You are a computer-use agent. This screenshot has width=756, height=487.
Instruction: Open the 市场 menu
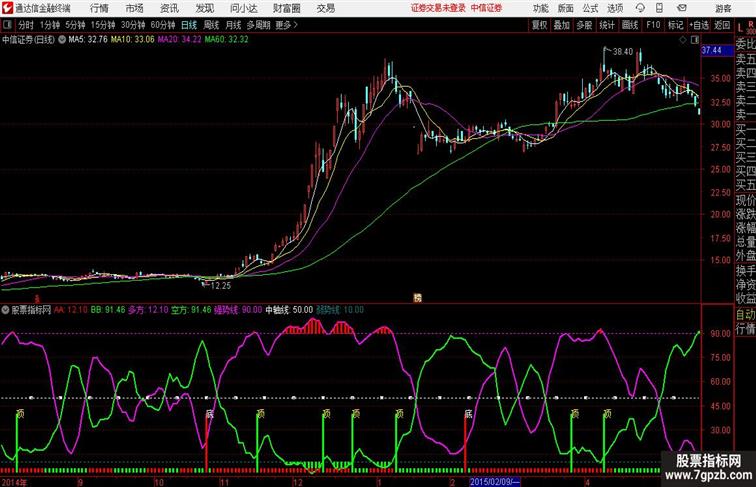(x=135, y=8)
